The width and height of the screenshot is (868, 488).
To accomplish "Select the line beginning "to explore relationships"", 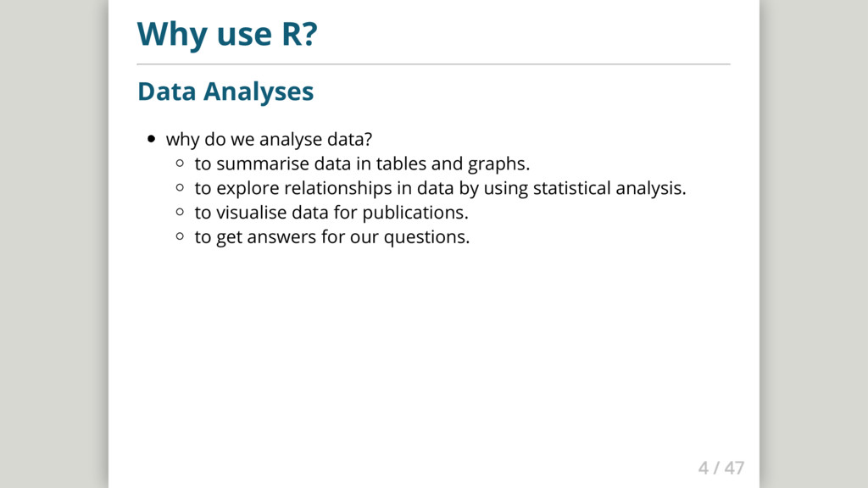I will tap(440, 188).
